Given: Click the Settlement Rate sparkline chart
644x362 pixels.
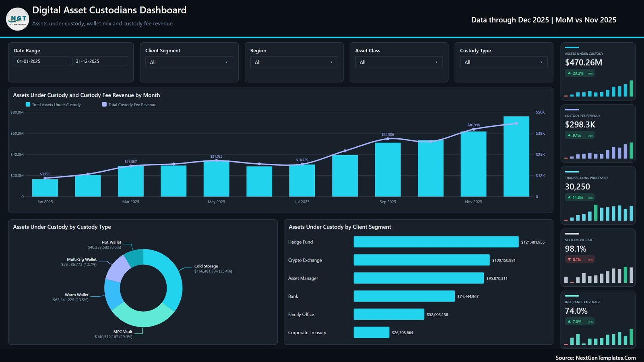Looking at the screenshot, I should click(599, 275).
